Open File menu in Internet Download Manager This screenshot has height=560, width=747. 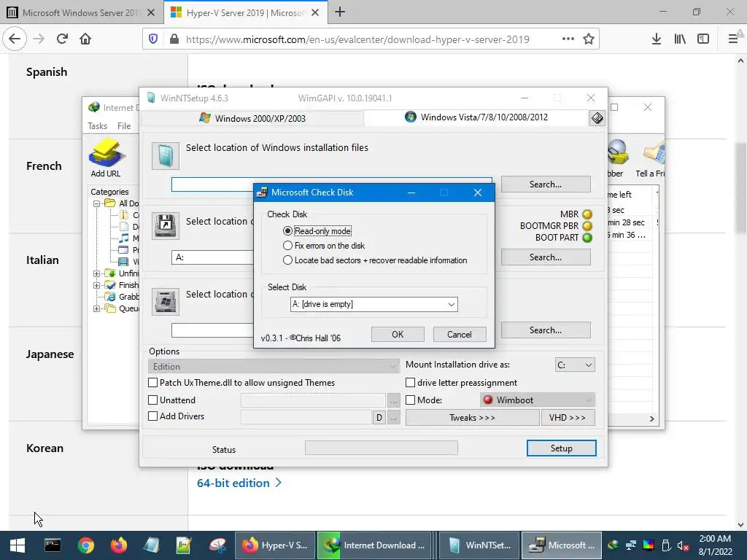124,125
